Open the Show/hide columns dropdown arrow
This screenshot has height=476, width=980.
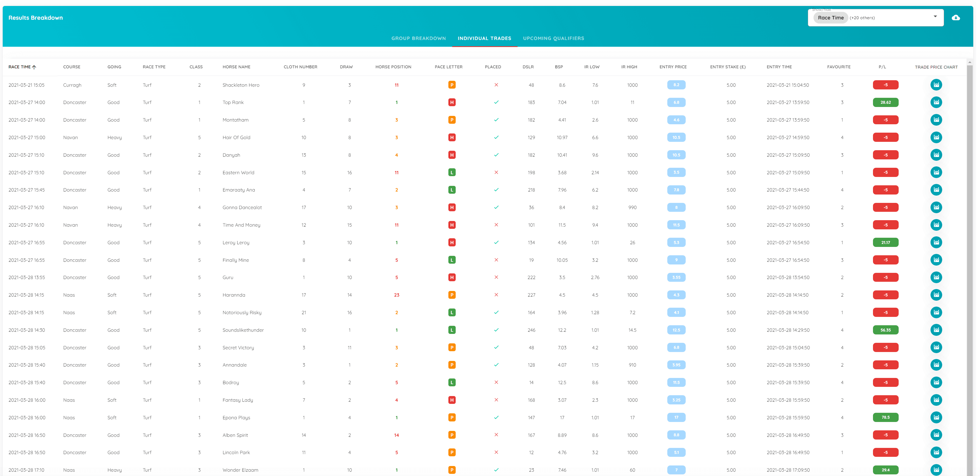(x=935, y=17)
